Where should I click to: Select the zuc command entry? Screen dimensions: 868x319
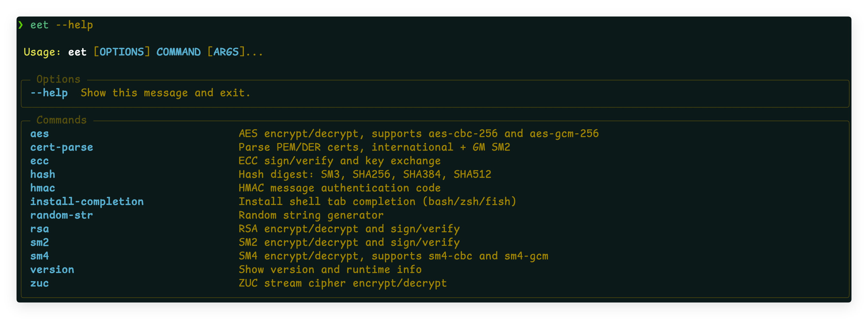[39, 283]
